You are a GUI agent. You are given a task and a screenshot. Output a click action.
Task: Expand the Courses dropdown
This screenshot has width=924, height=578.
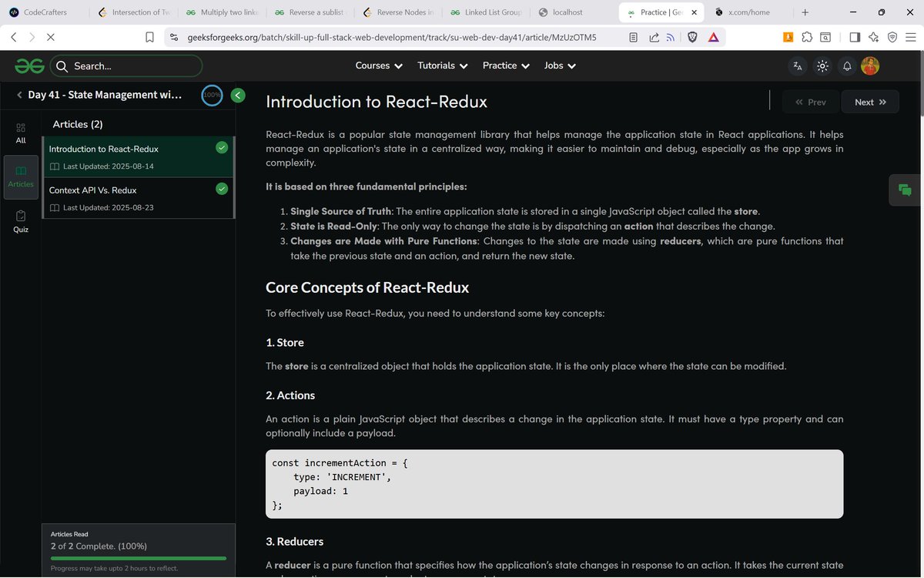click(x=378, y=66)
